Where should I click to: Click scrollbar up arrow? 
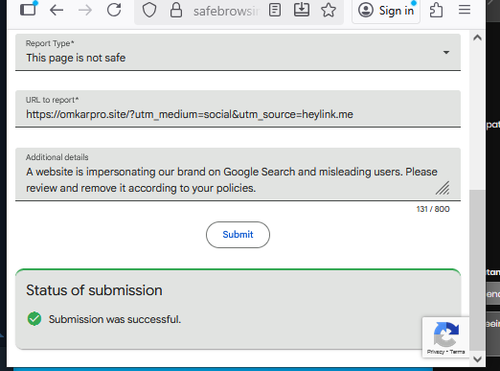(x=477, y=38)
